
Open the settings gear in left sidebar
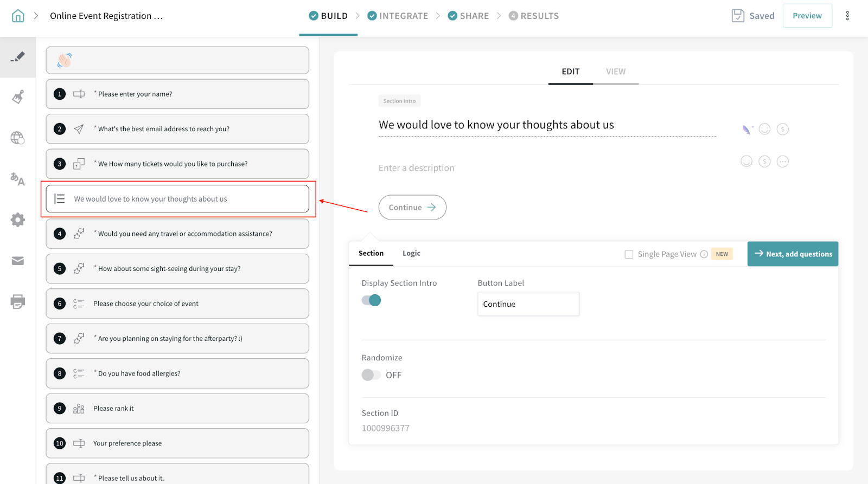coord(18,220)
